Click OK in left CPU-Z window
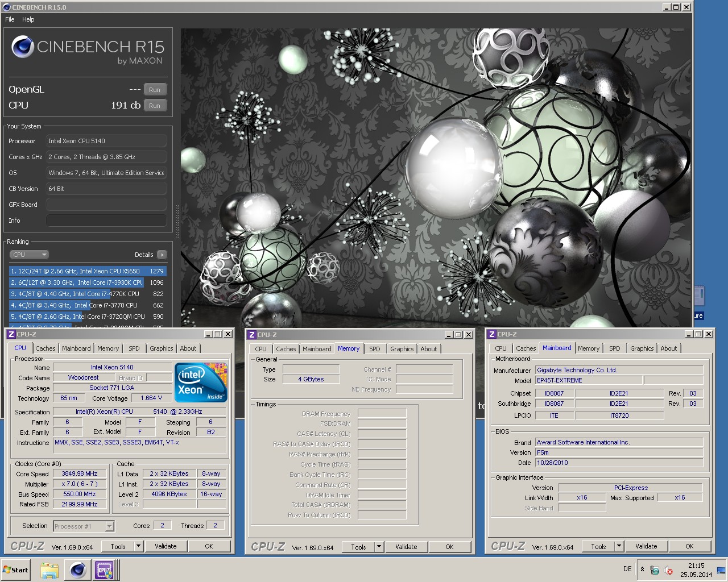The width and height of the screenshot is (728, 582). tap(209, 546)
